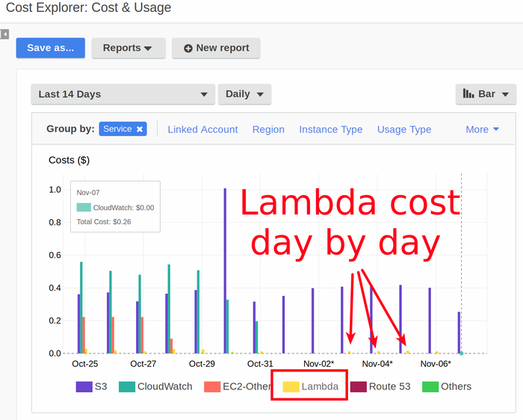
Task: Click the S3 bar for Nov-02
Action: (313, 321)
